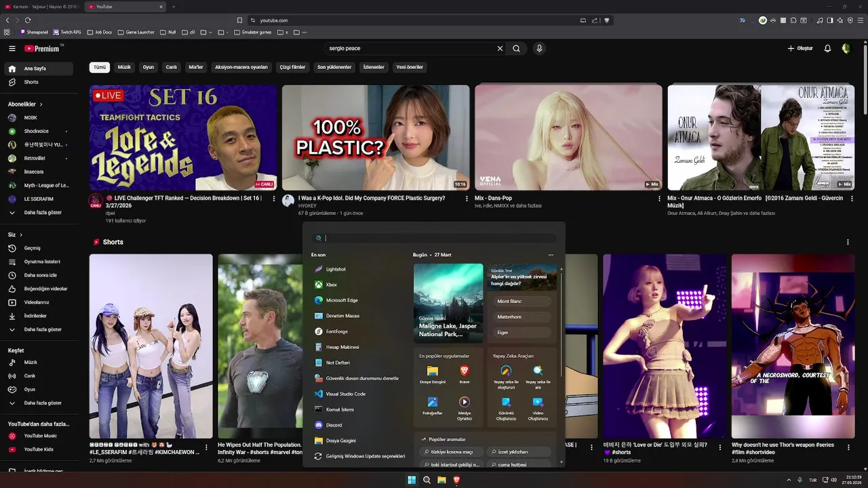This screenshot has height=488, width=868.
Task: Select the Müzik filter chip
Action: click(x=124, y=67)
